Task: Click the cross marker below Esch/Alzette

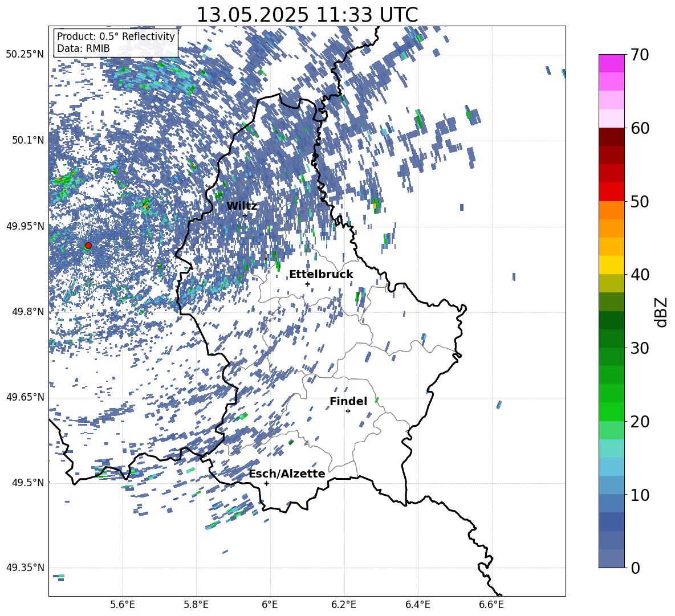Action: point(266,483)
